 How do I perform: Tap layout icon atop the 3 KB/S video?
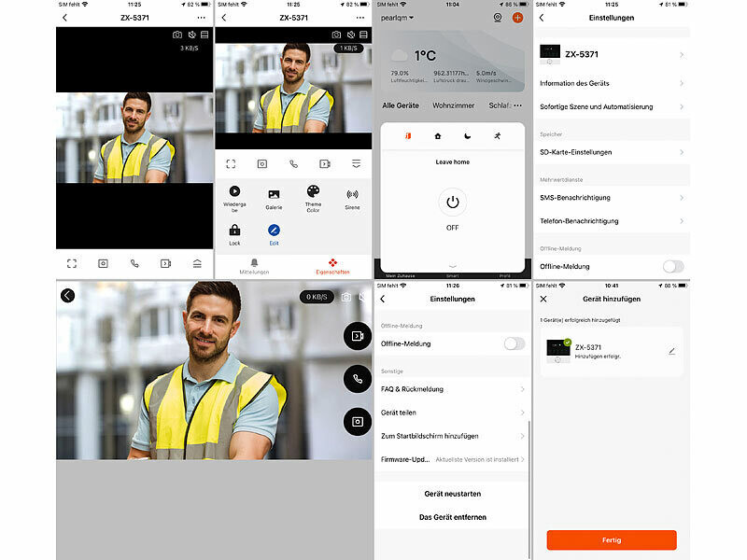(204, 35)
